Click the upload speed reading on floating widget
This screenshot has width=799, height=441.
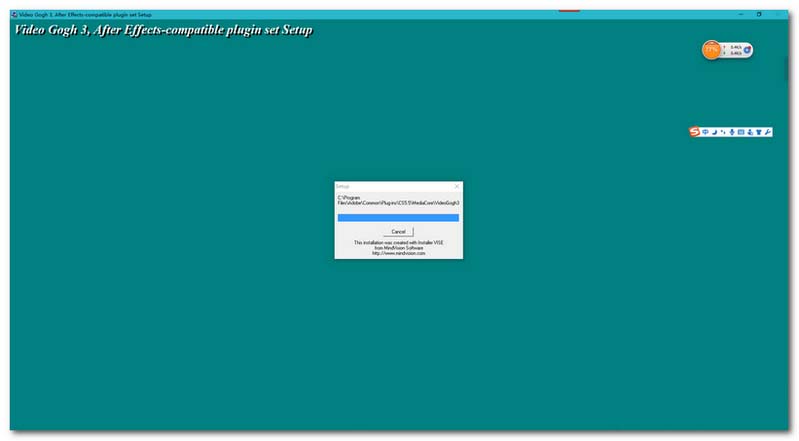point(736,47)
